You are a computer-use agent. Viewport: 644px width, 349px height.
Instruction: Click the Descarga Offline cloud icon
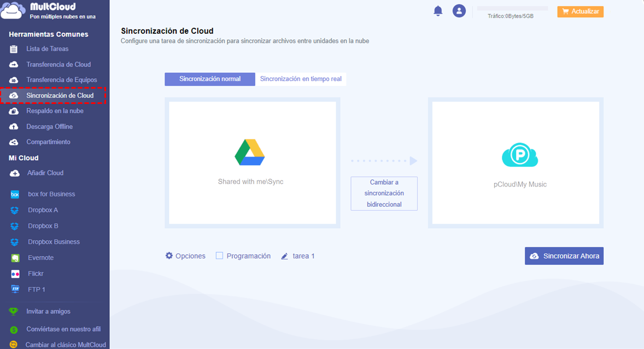point(14,126)
